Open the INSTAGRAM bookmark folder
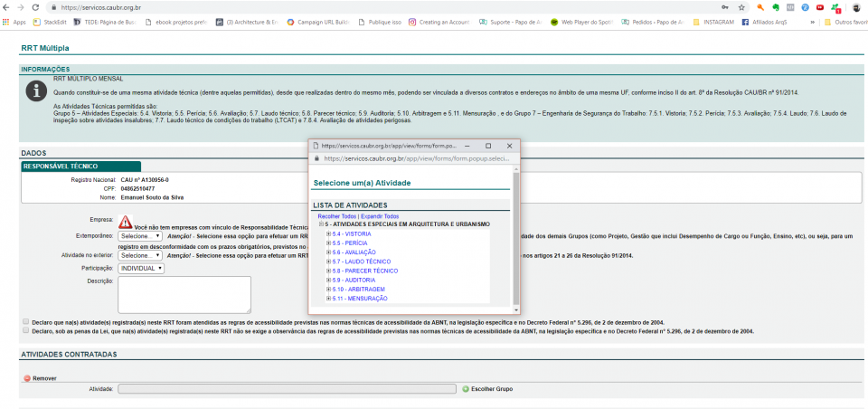868x409 pixels. (713, 22)
